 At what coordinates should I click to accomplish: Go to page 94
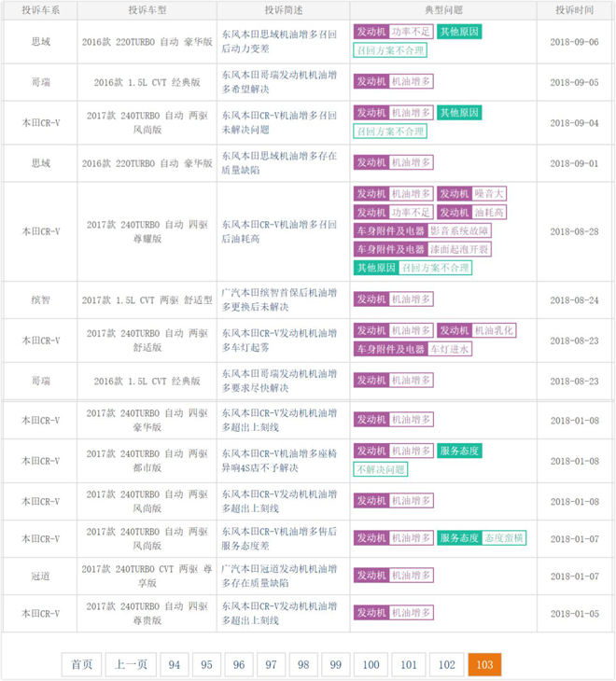point(175,664)
